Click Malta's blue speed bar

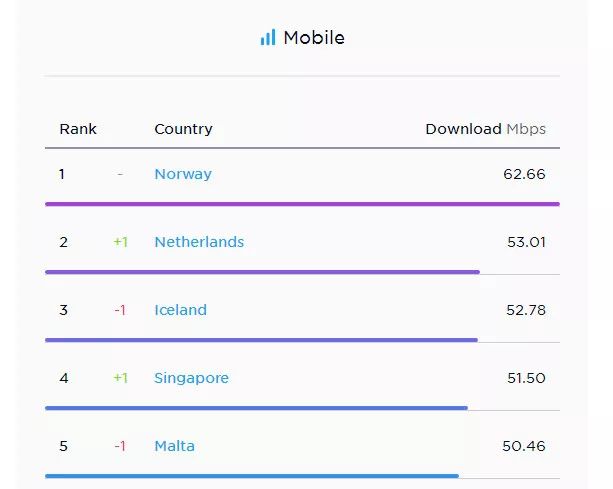pos(252,476)
